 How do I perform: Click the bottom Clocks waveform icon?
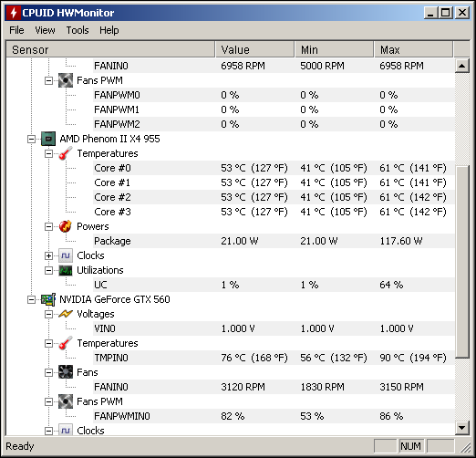(x=66, y=431)
